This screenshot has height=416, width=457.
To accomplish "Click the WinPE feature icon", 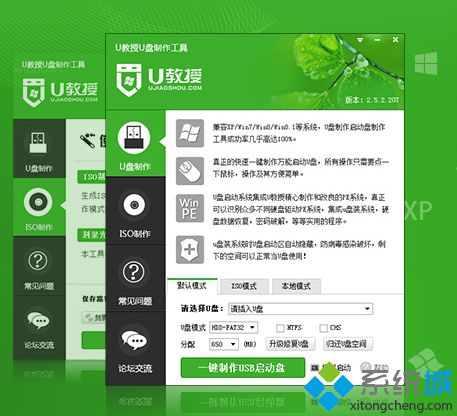I will pyautogui.click(x=190, y=208).
